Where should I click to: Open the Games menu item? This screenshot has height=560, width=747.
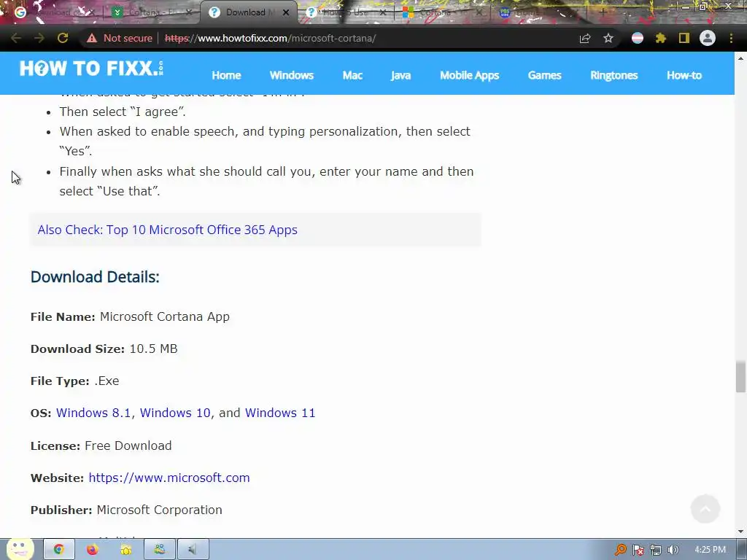[544, 75]
